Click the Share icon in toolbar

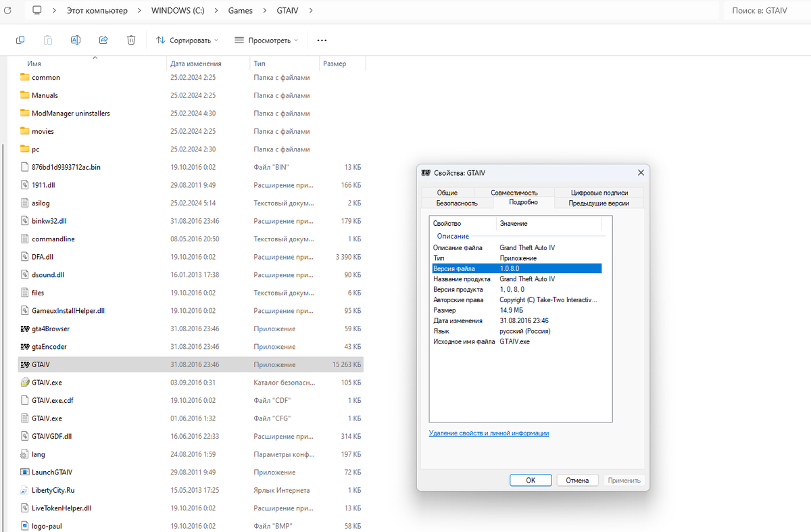pos(103,41)
